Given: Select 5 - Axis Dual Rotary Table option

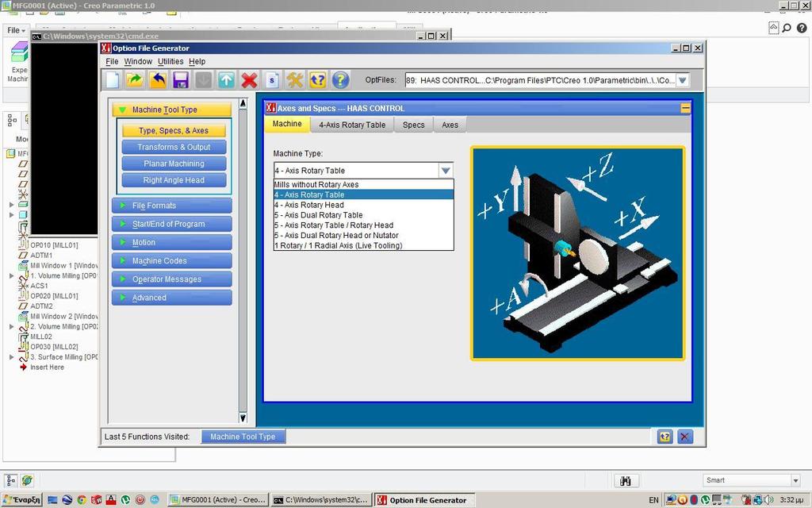Looking at the screenshot, I should [x=363, y=215].
